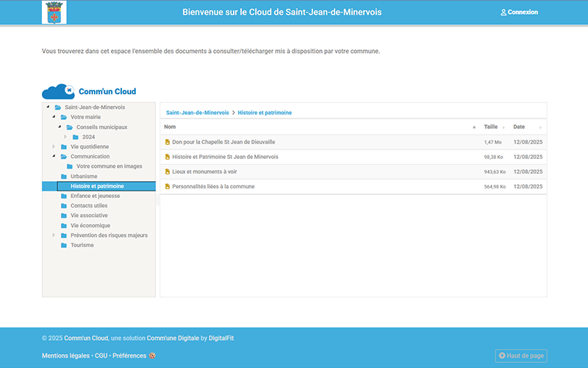Sort the file list by Taille column
Image resolution: width=588 pixels, height=368 pixels.
click(x=491, y=127)
